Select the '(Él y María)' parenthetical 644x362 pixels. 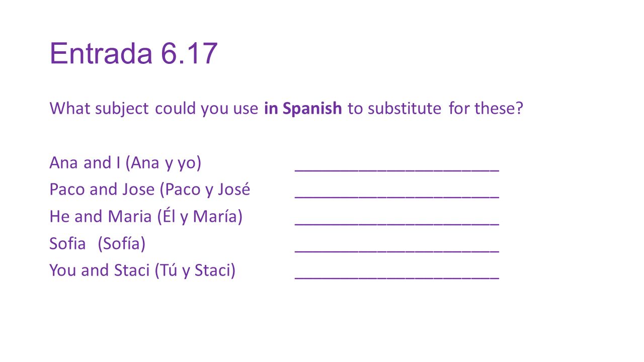coord(200,217)
